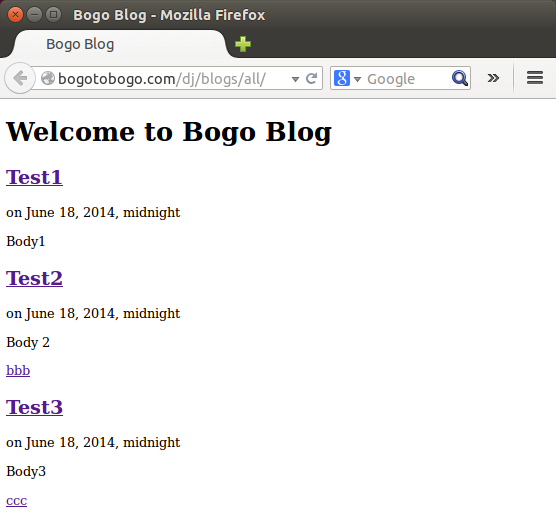Image resolution: width=556 pixels, height=520 pixels.
Task: Open new tab with green plus icon
Action: click(x=243, y=44)
